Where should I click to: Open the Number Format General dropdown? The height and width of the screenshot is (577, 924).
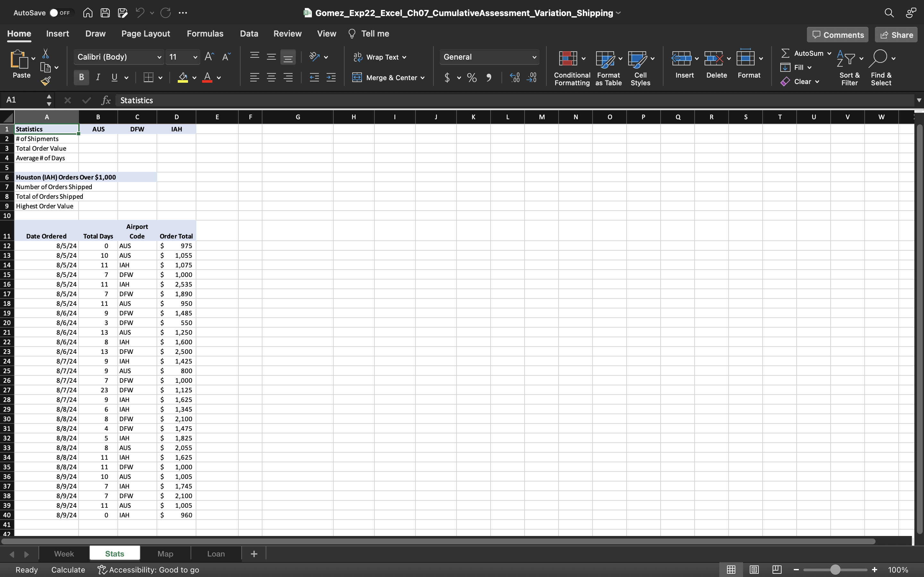pyautogui.click(x=534, y=57)
